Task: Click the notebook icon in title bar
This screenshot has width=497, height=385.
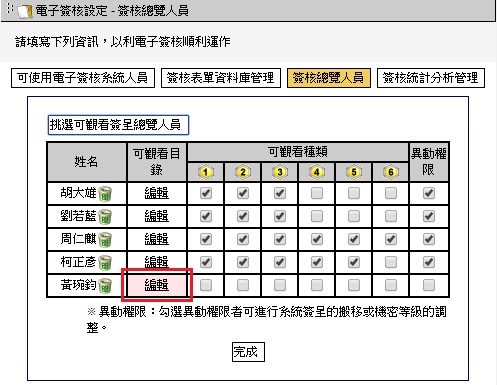Action: pos(25,11)
